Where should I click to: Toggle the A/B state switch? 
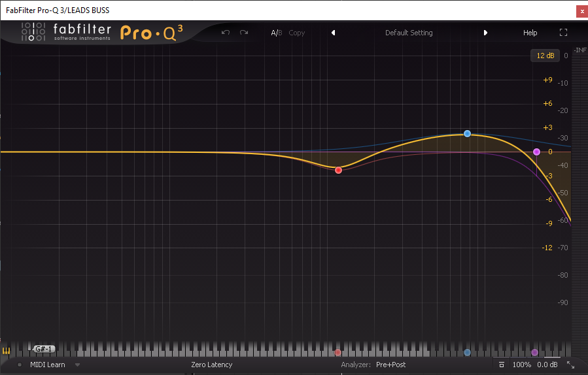coord(276,33)
